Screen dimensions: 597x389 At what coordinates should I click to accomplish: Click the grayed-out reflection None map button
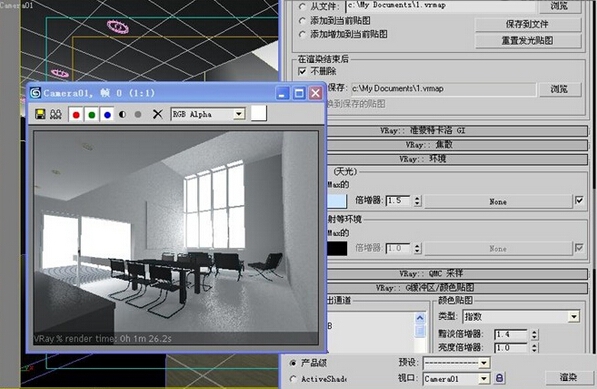tap(498, 249)
